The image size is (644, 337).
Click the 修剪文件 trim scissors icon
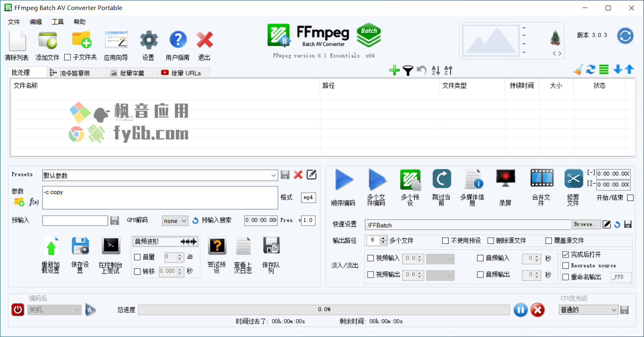tap(573, 178)
